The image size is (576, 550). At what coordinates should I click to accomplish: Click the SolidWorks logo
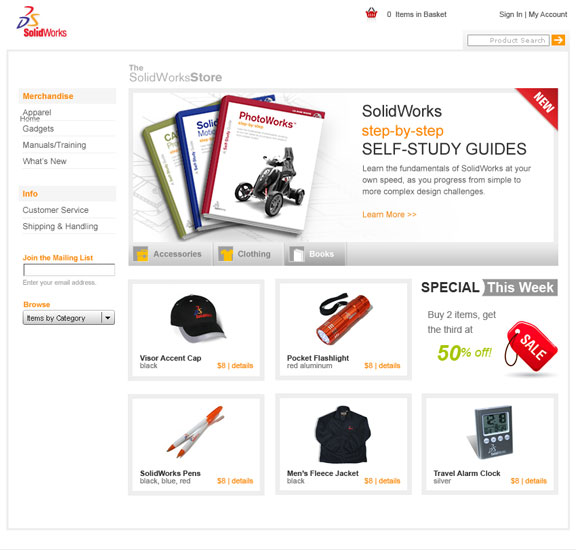(42, 22)
